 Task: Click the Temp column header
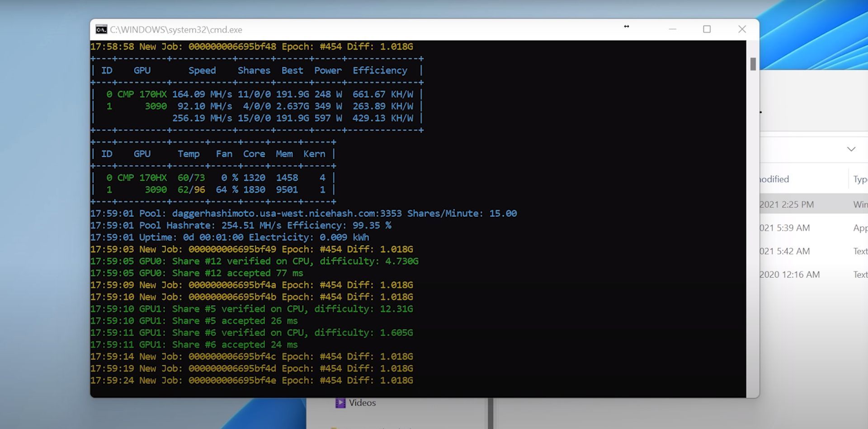(x=189, y=154)
